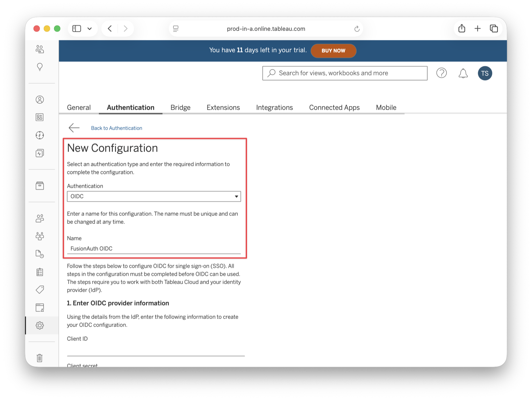Select the Recommendations lightbulb icon

coord(40,67)
